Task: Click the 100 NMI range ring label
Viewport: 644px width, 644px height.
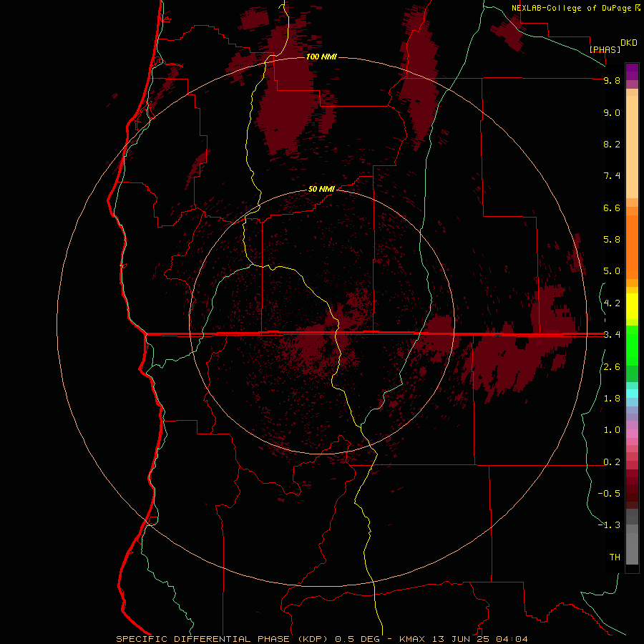Action: tap(321, 57)
